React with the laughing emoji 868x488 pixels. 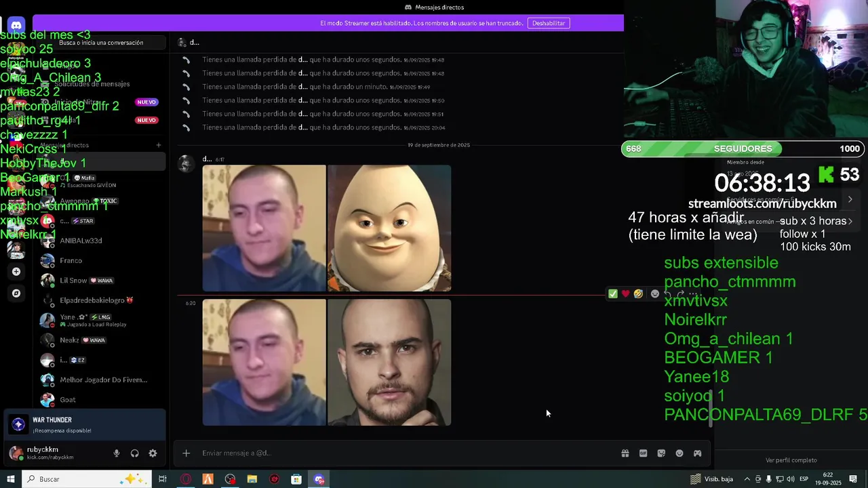click(638, 293)
